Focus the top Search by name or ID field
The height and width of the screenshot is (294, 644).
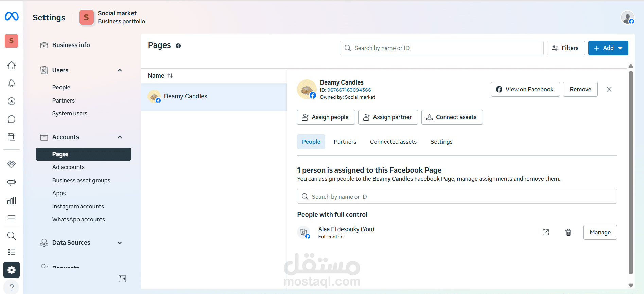[x=441, y=48]
